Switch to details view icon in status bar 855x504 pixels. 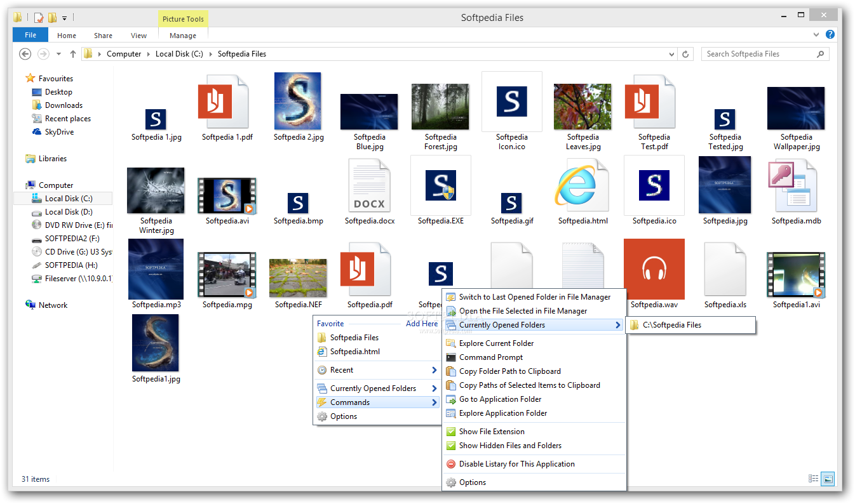point(814,479)
